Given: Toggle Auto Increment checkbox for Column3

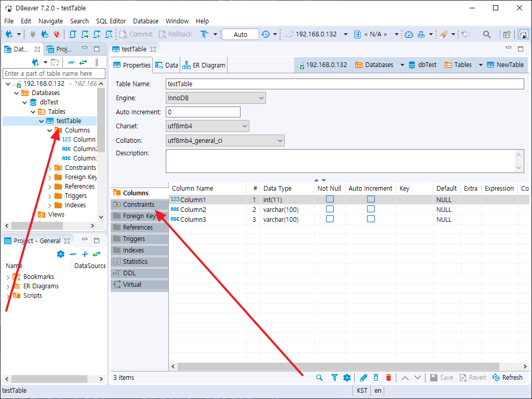Looking at the screenshot, I should tap(371, 219).
